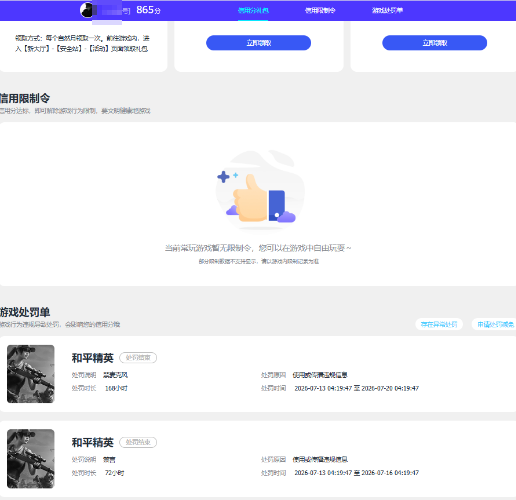Viewport: 516px width, 500px height.
Task: Select the 领取方式 claim instructions in the left gift card
Action: (82, 43)
